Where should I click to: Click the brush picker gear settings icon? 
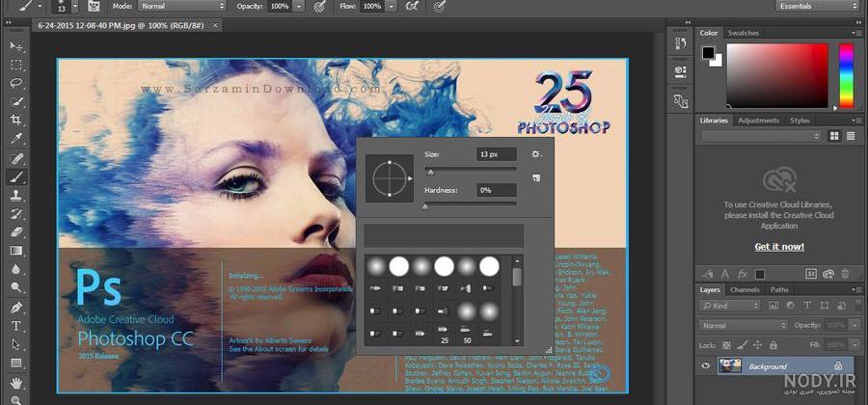pos(536,154)
